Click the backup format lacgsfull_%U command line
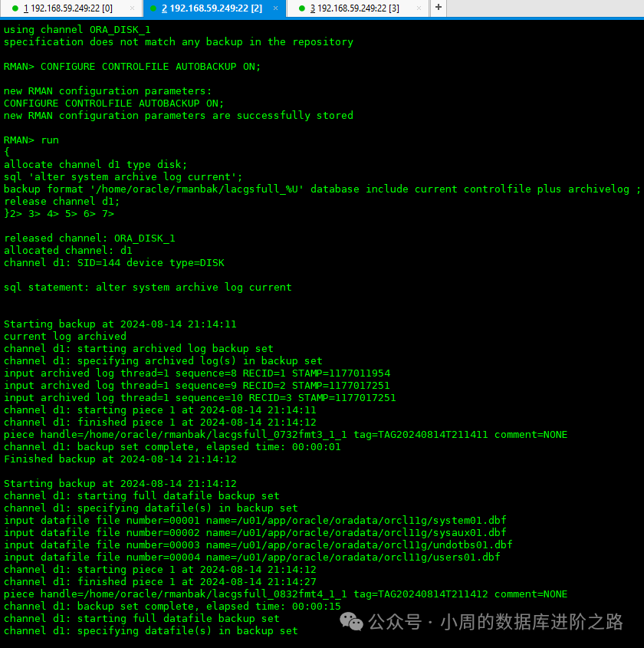The image size is (644, 648). (322, 189)
